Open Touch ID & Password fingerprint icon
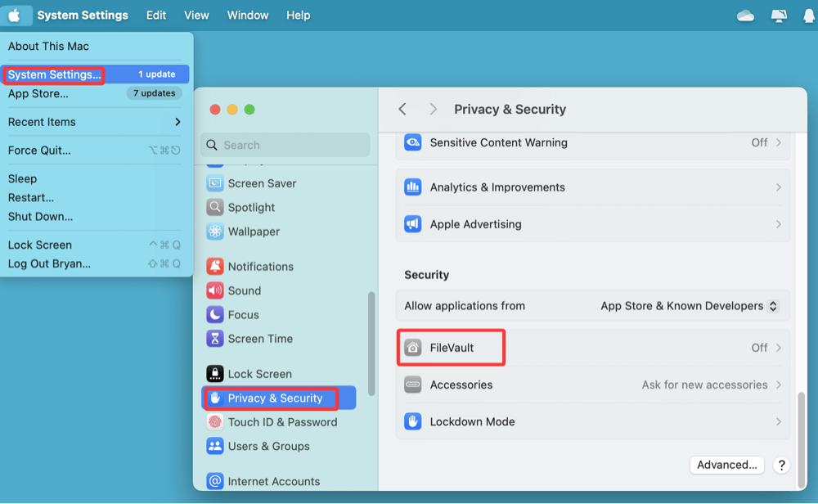 [215, 422]
